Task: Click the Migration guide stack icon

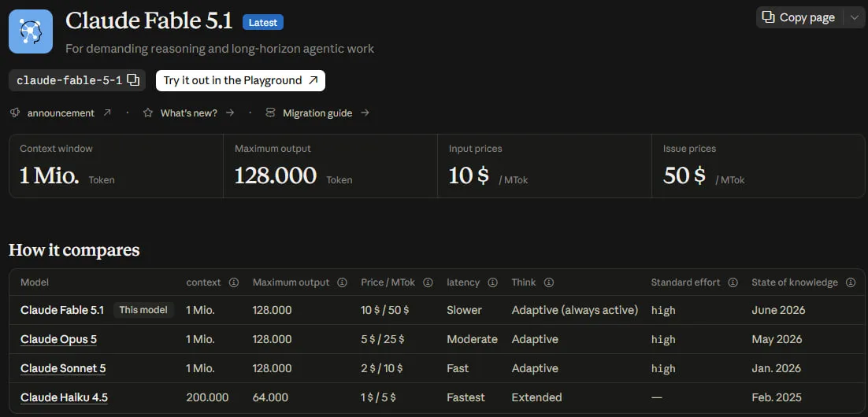Action: 270,113
